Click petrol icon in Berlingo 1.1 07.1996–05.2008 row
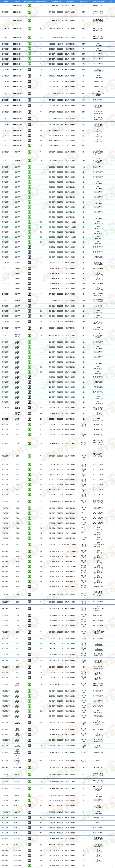Viewport: 115px width, 868px height. click(29, 12)
